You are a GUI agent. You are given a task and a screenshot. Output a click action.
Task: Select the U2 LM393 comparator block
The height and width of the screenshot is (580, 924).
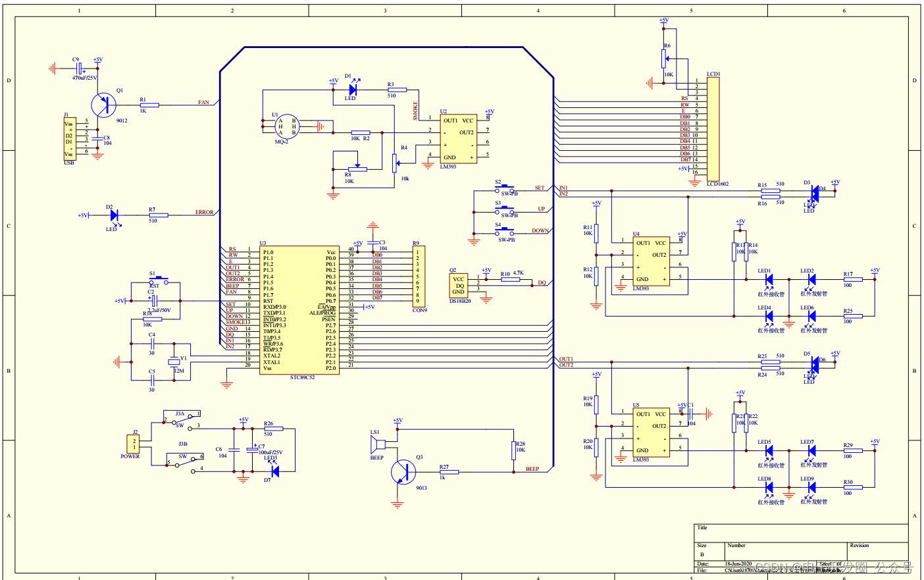click(x=459, y=139)
